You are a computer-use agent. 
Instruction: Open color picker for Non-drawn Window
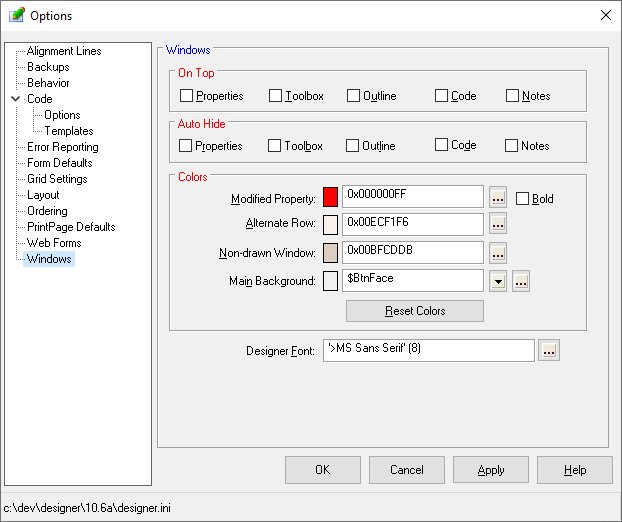coord(498,253)
